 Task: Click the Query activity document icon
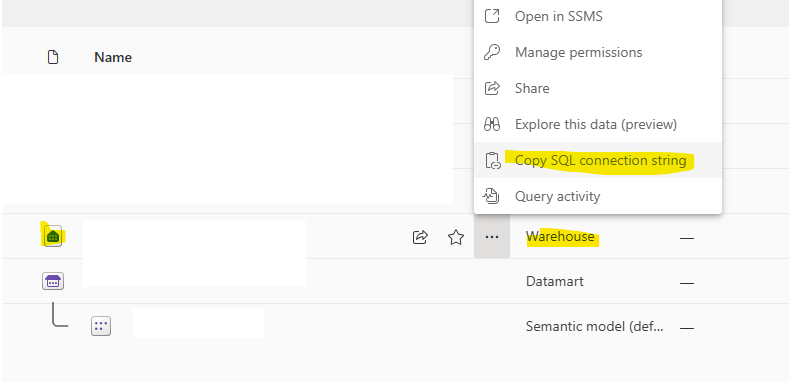pos(491,196)
